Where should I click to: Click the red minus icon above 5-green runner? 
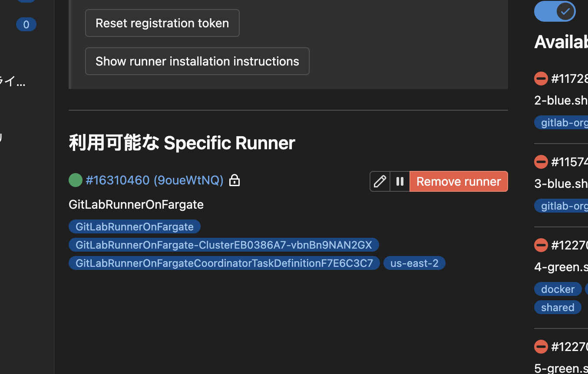click(x=541, y=347)
